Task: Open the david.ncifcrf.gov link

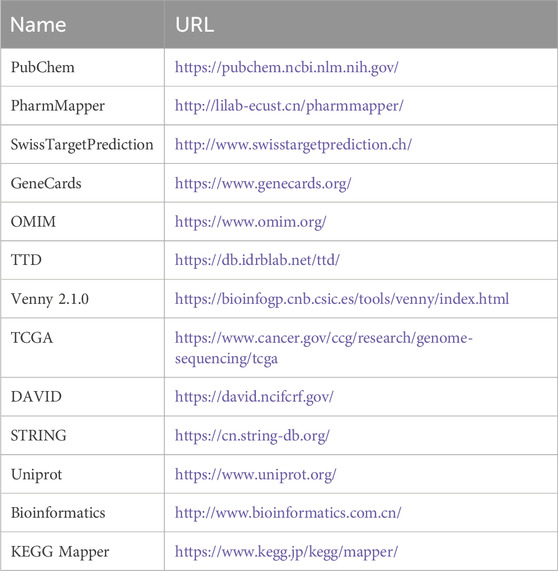Action: [254, 397]
